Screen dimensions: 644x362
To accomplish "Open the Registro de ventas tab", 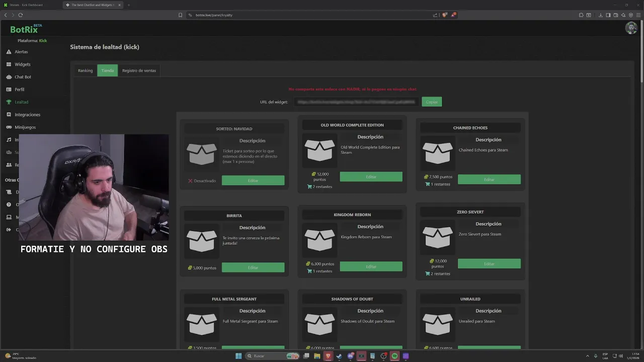I will [139, 70].
